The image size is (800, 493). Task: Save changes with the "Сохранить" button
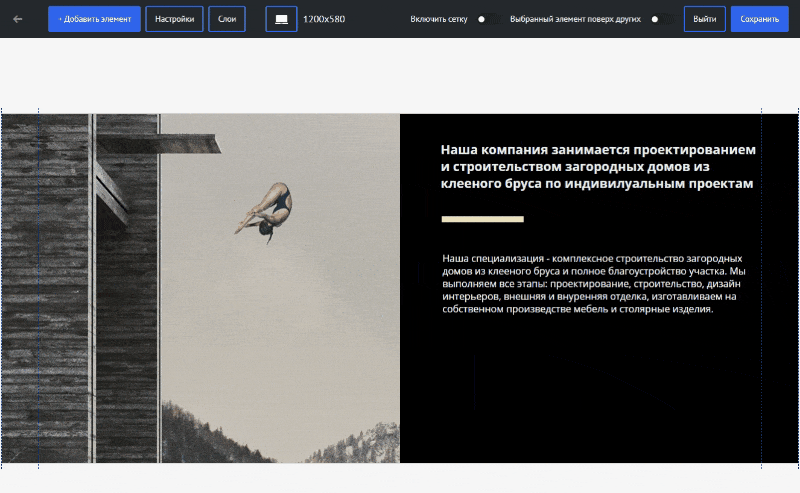[x=759, y=19]
